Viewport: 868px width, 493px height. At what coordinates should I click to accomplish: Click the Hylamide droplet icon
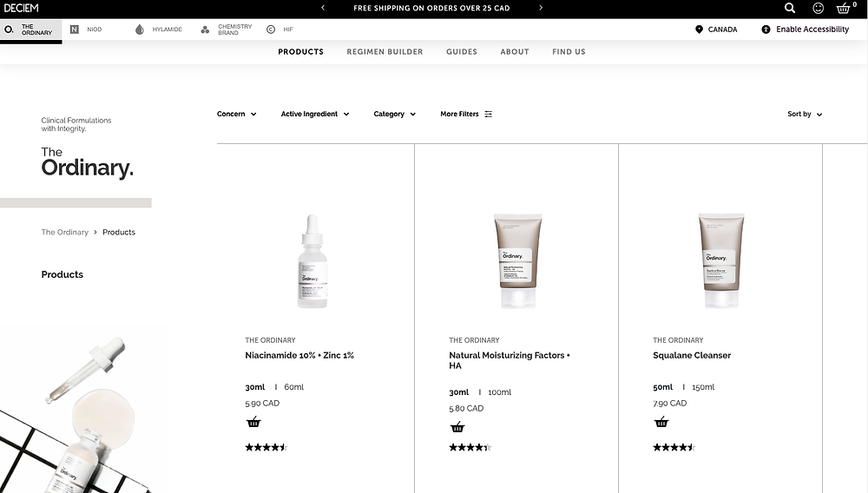click(x=140, y=30)
